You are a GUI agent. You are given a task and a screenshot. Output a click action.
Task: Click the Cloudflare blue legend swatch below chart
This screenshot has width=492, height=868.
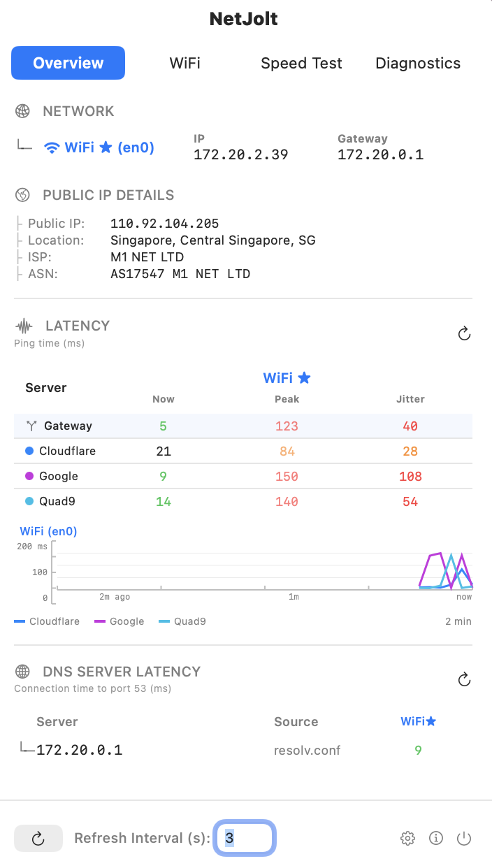(23, 621)
